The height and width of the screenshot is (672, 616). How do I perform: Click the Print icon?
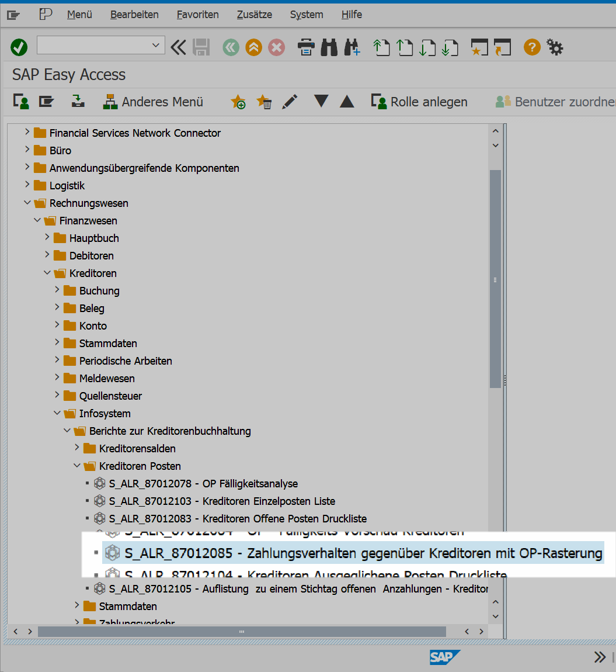(x=306, y=47)
